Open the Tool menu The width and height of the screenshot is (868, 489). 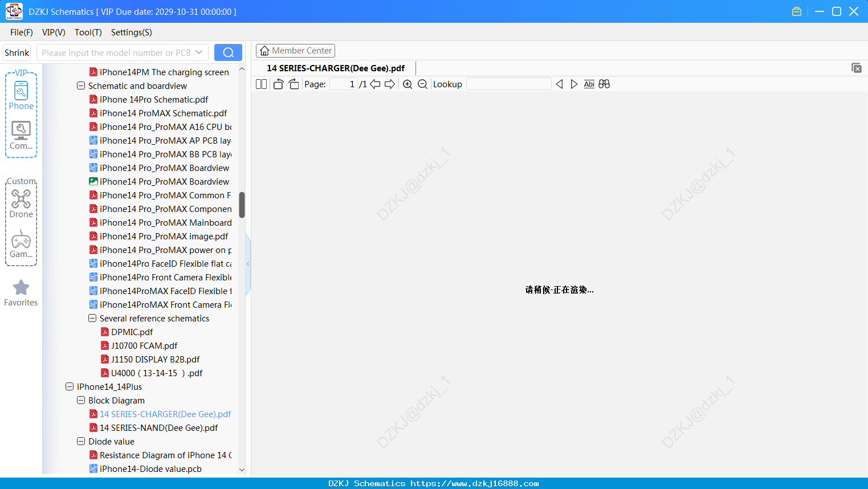tap(88, 32)
